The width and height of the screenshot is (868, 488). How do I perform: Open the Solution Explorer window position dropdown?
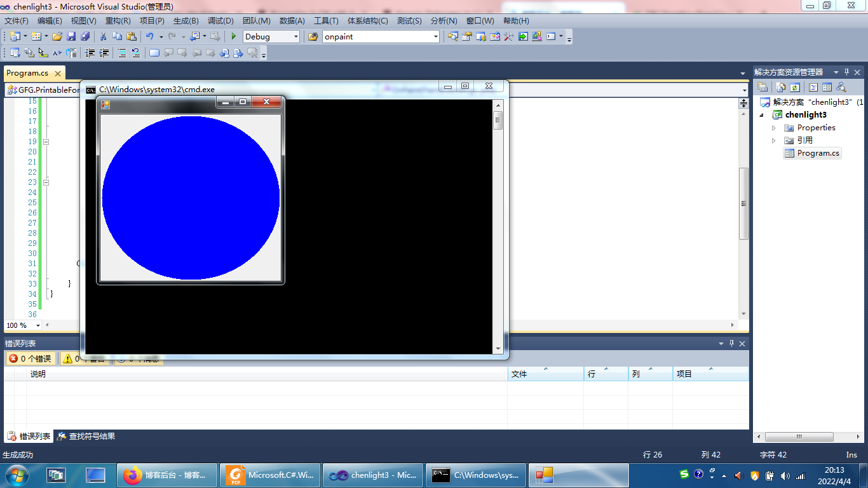pos(836,72)
